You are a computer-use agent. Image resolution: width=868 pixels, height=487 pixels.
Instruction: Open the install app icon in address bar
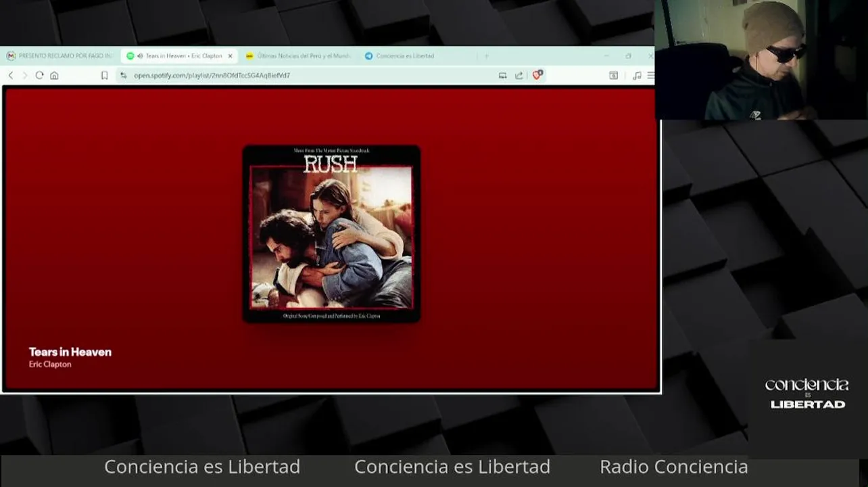pyautogui.click(x=502, y=75)
